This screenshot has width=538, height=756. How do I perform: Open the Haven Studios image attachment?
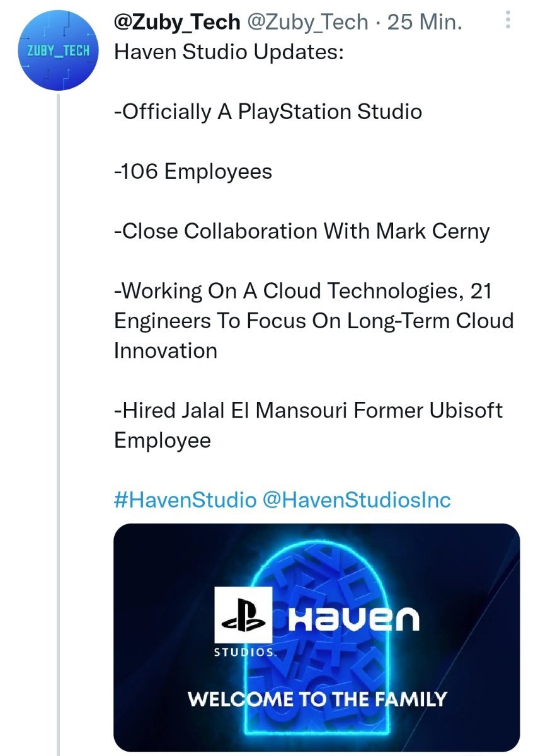tap(316, 637)
